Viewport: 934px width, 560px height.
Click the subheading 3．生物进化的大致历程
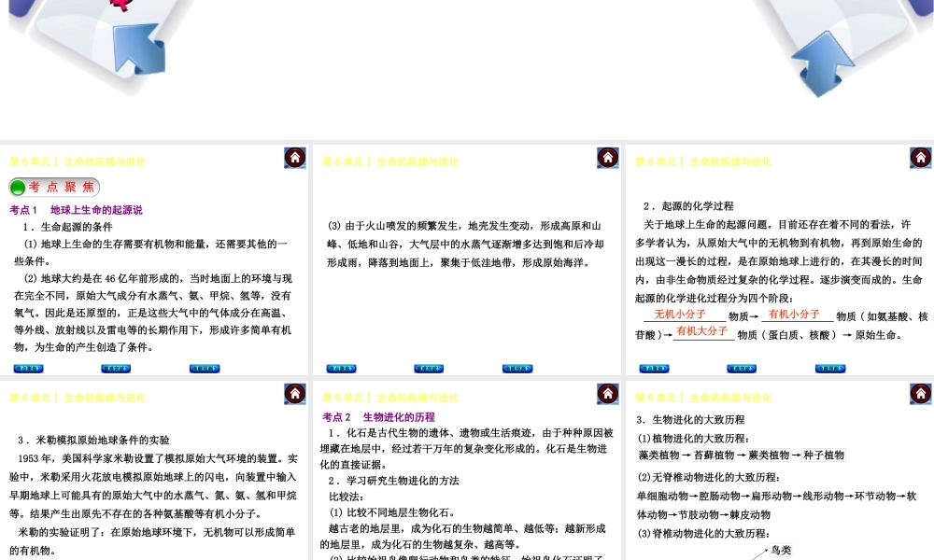click(x=690, y=420)
